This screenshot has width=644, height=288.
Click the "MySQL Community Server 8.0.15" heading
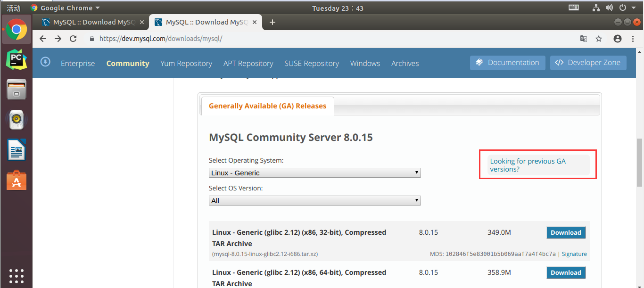291,138
